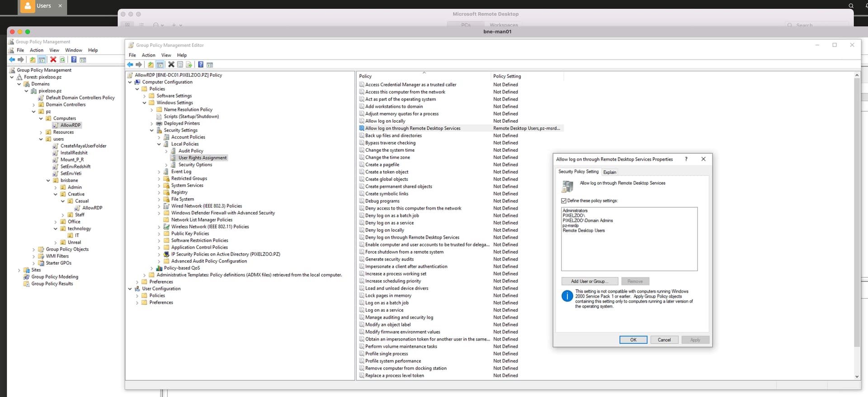Select InstallRedshift GPO in tree
The image size is (868, 397).
click(74, 153)
